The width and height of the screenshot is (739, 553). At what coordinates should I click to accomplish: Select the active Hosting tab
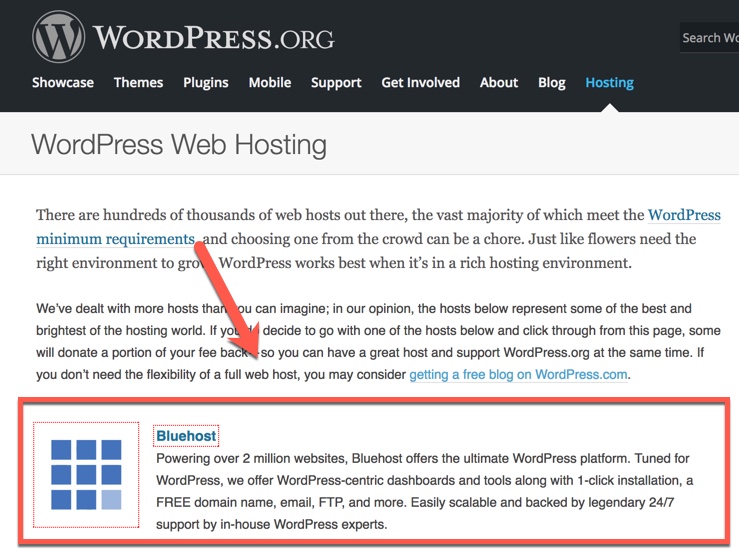tap(609, 83)
